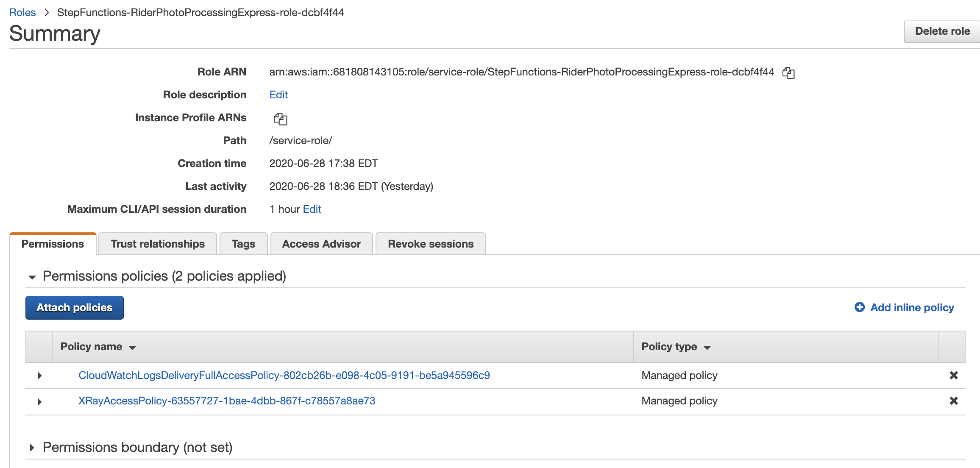Sort by Policy name column arrow
Viewport: 980px width, 468px height.
(x=132, y=348)
